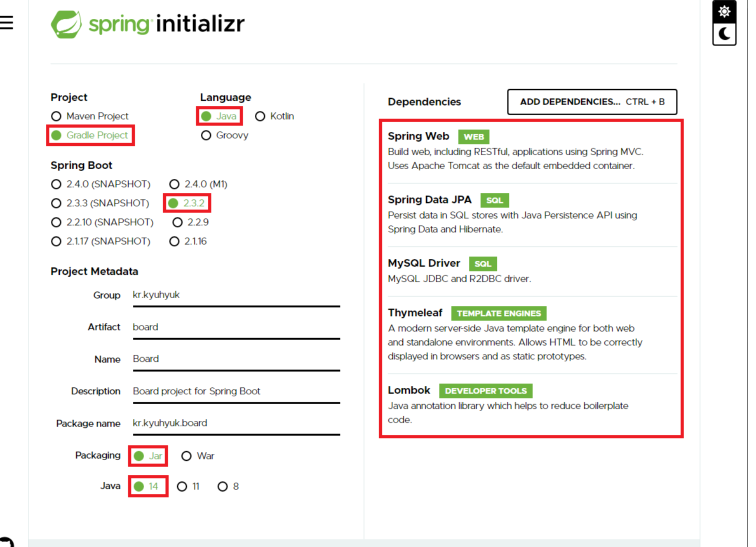Select Spring Boot 2.4.0 (M1)
756x547 pixels.
pyautogui.click(x=198, y=184)
